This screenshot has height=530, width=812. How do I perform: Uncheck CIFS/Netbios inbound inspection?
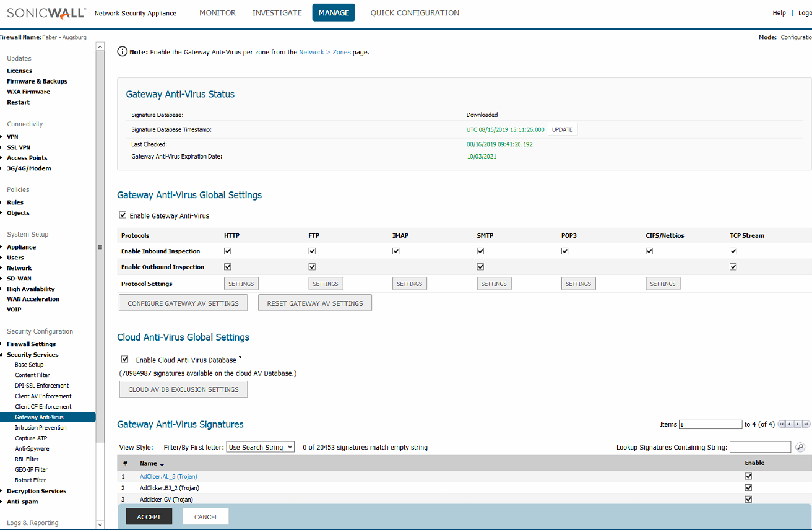click(649, 251)
